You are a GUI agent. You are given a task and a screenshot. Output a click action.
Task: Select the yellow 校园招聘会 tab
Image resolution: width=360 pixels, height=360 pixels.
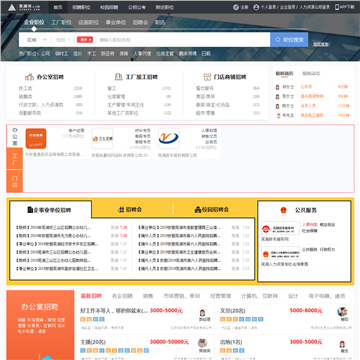click(212, 210)
